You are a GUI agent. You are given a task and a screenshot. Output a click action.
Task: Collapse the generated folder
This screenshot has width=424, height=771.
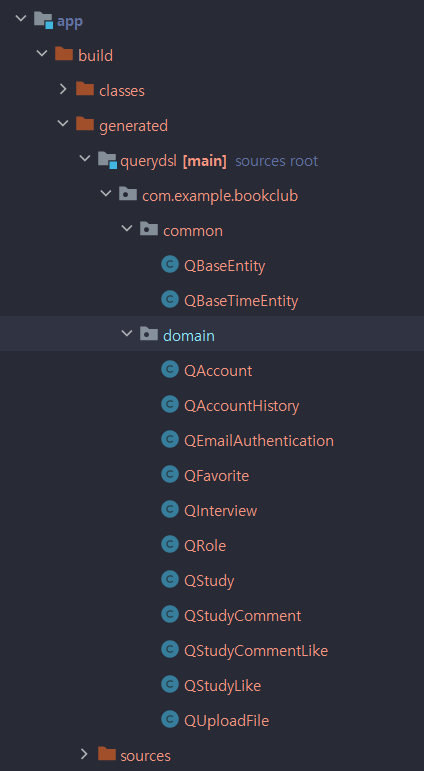63,124
